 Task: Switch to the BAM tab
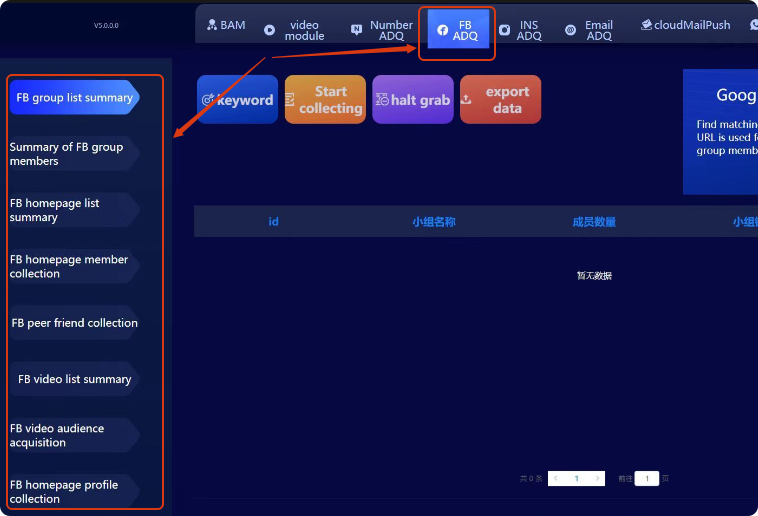tap(226, 26)
